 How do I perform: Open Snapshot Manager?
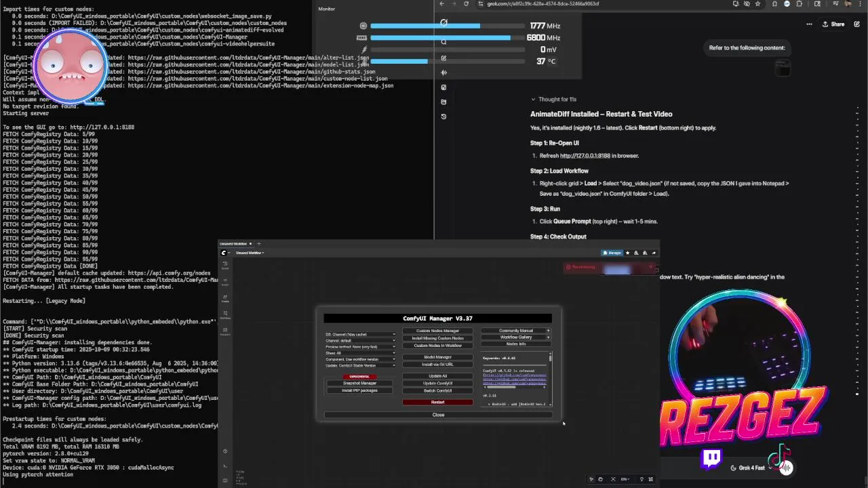(359, 384)
